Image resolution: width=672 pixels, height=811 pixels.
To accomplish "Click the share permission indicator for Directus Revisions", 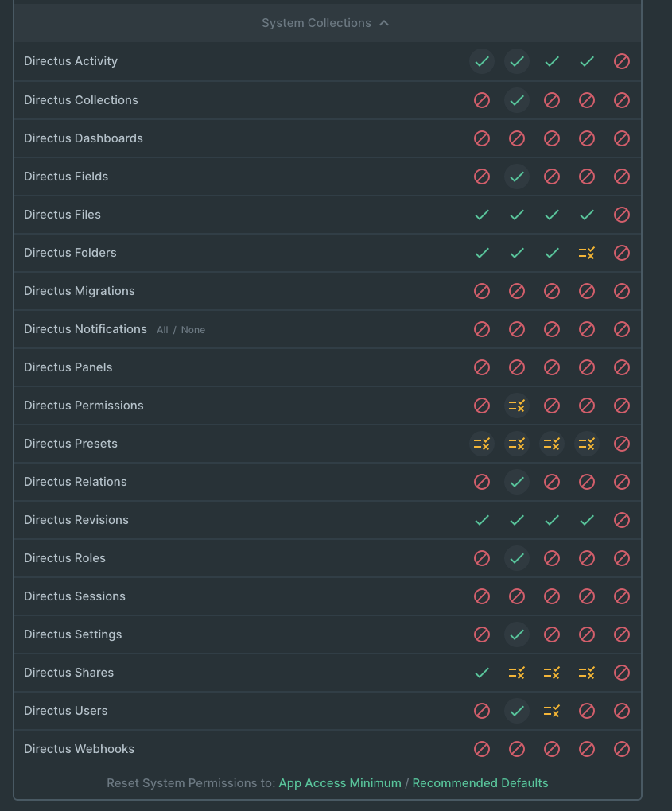I will point(622,520).
